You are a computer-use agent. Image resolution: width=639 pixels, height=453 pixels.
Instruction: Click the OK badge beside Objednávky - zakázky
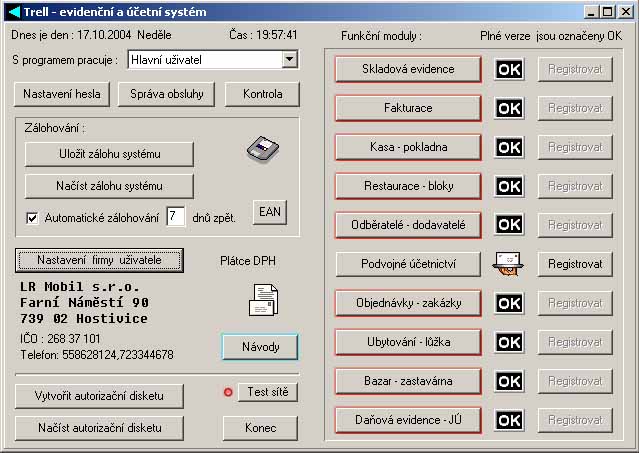(509, 303)
